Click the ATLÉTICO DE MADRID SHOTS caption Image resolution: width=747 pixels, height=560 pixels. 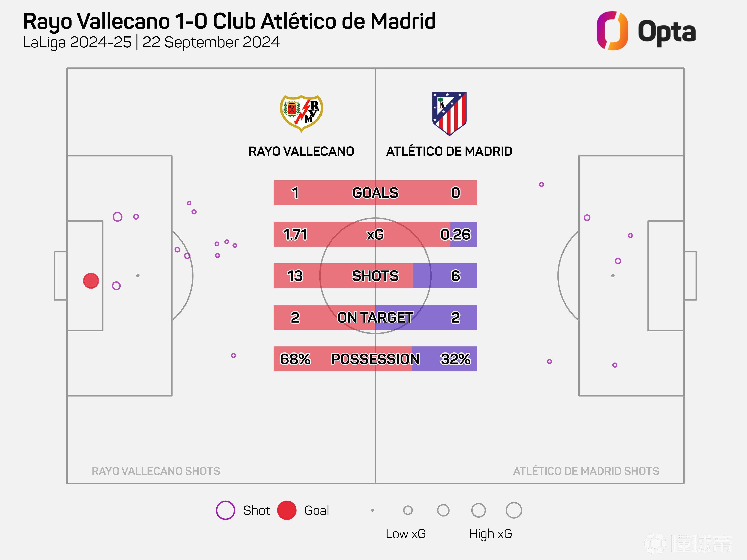click(x=586, y=471)
